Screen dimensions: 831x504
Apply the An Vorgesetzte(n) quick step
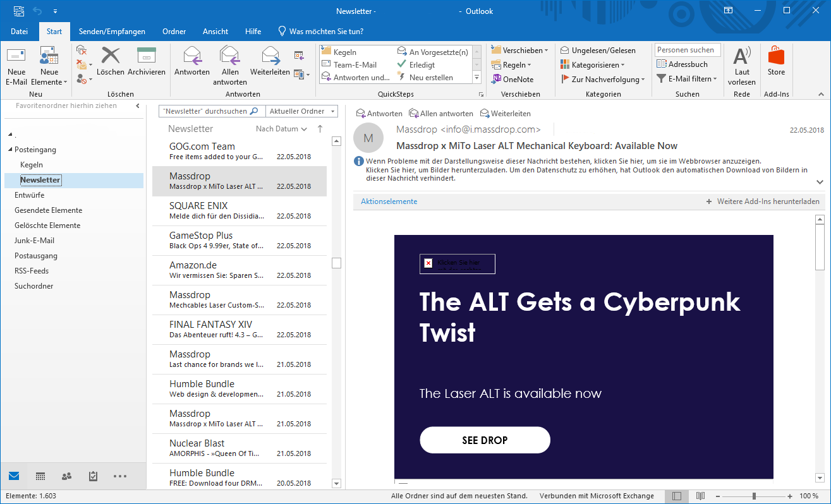pos(433,52)
